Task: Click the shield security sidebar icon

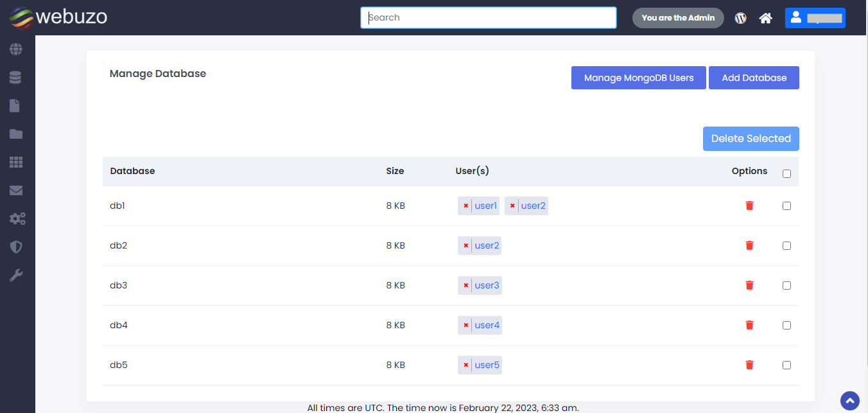Action: (x=15, y=247)
